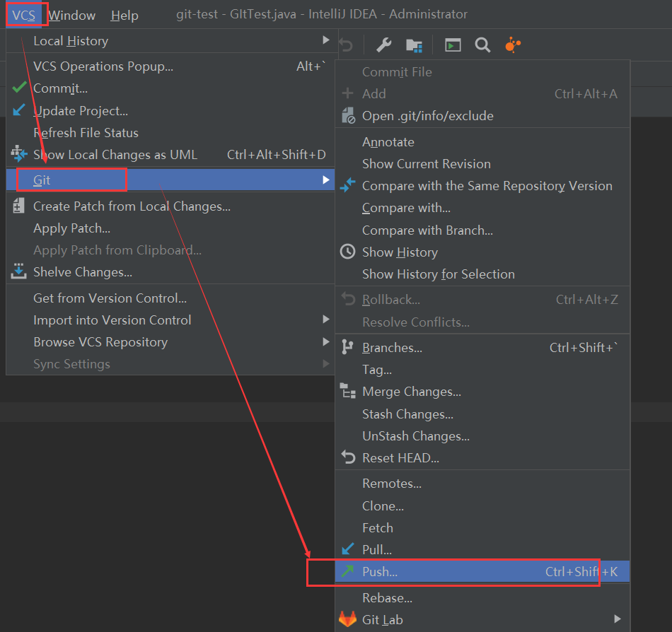The width and height of the screenshot is (672, 632).
Task: Select Compare with Branch...
Action: click(x=482, y=230)
